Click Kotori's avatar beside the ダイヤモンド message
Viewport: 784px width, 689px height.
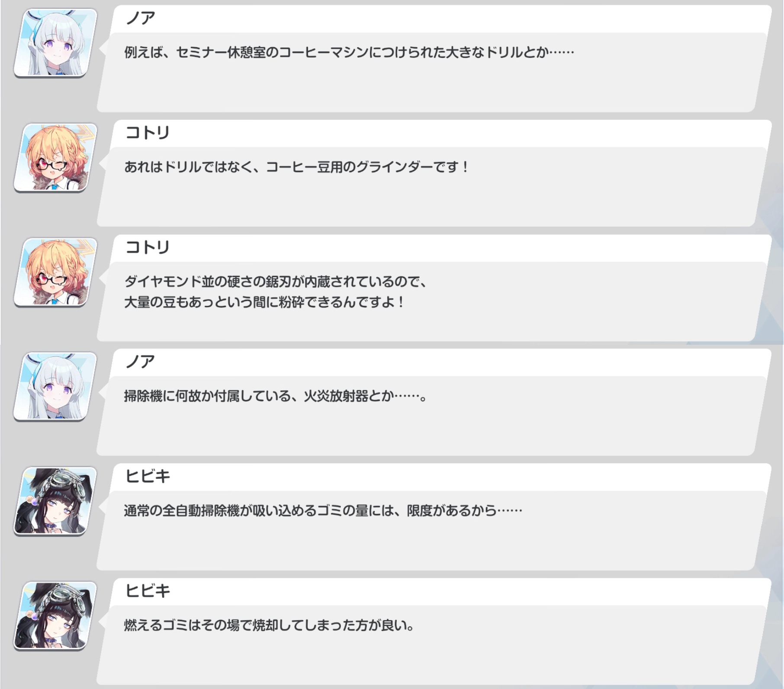point(55,272)
